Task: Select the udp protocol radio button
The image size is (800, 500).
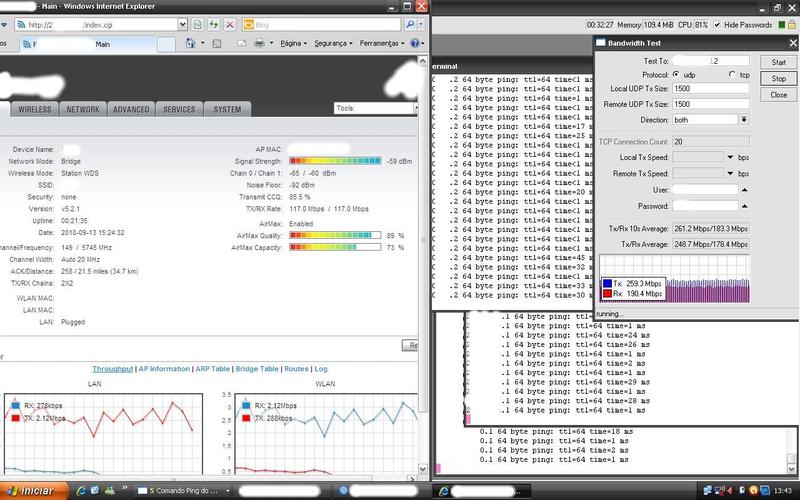Action: [x=675, y=75]
